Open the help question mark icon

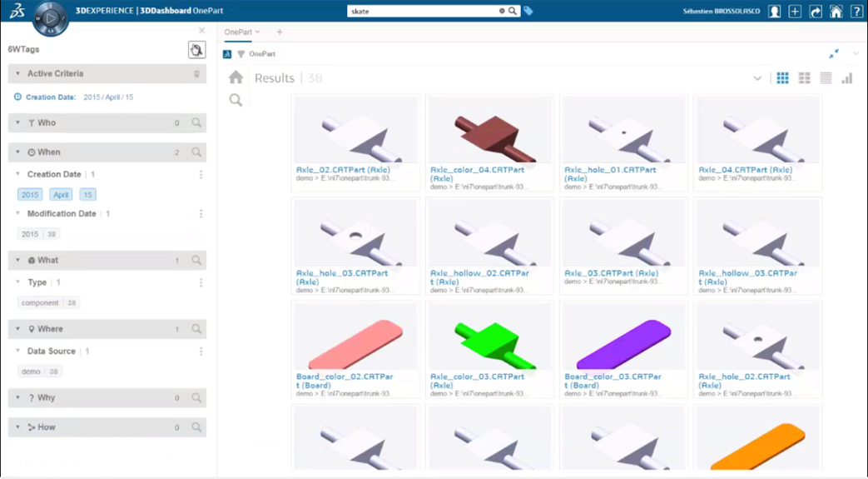[856, 11]
